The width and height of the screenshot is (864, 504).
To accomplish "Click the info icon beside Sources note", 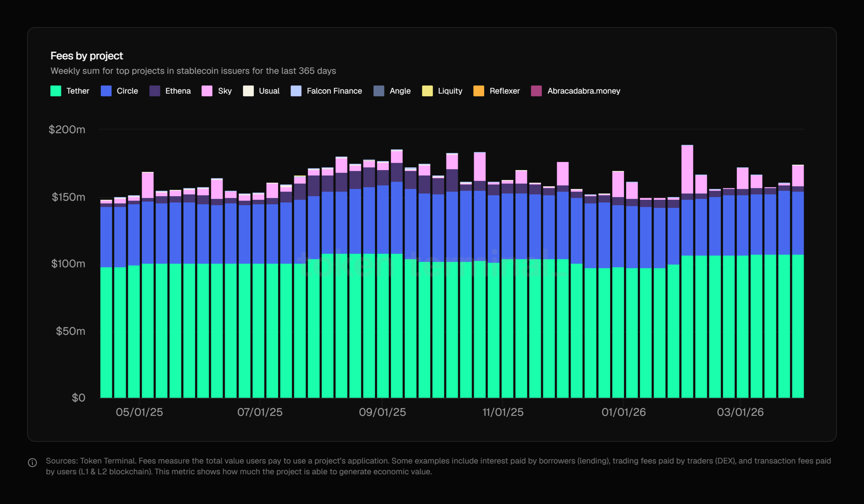I will (32, 462).
